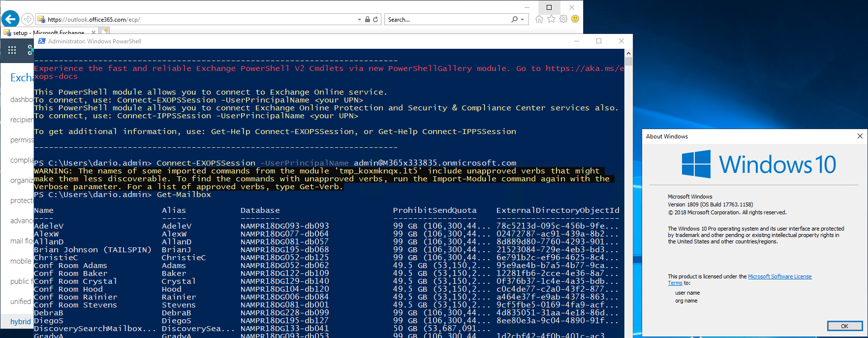Click the IE search magnifier icon
This screenshot has width=868, height=338.
515,19
